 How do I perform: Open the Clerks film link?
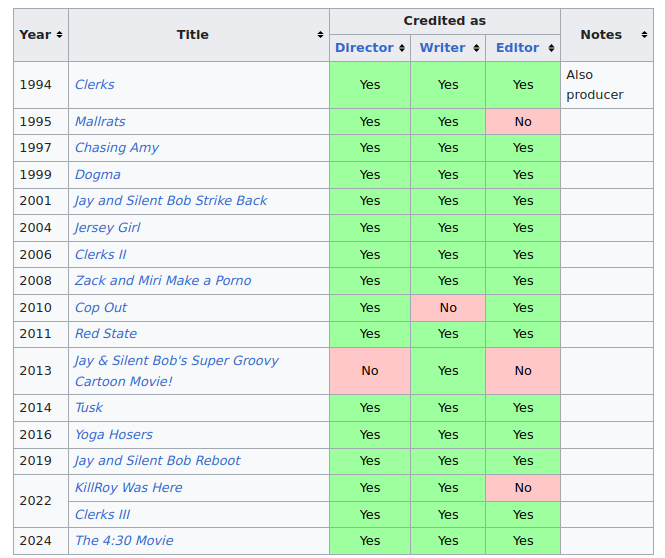click(x=95, y=85)
